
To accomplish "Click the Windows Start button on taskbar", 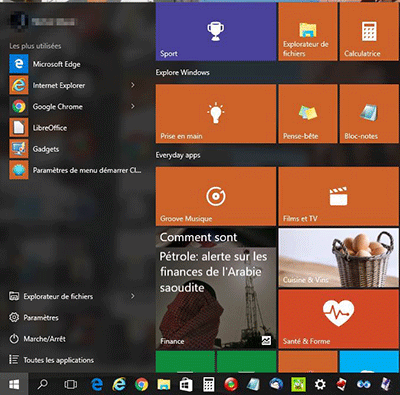I will (x=14, y=384).
